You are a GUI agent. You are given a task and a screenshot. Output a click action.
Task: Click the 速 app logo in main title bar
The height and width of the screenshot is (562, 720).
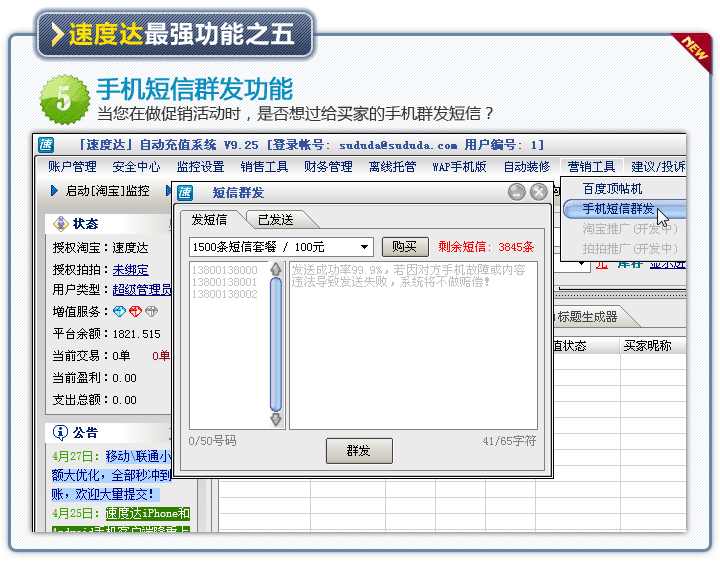click(46, 145)
